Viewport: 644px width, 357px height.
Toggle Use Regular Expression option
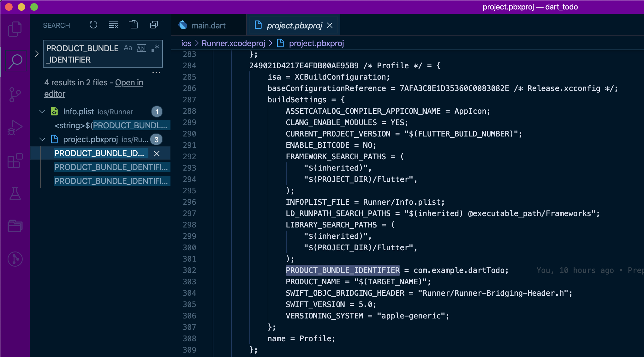click(x=155, y=48)
